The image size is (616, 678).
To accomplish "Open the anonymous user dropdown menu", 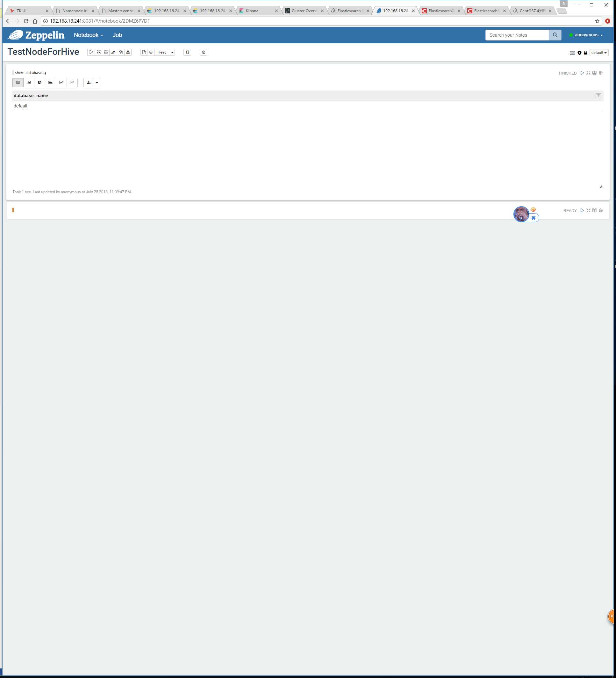I will point(586,35).
